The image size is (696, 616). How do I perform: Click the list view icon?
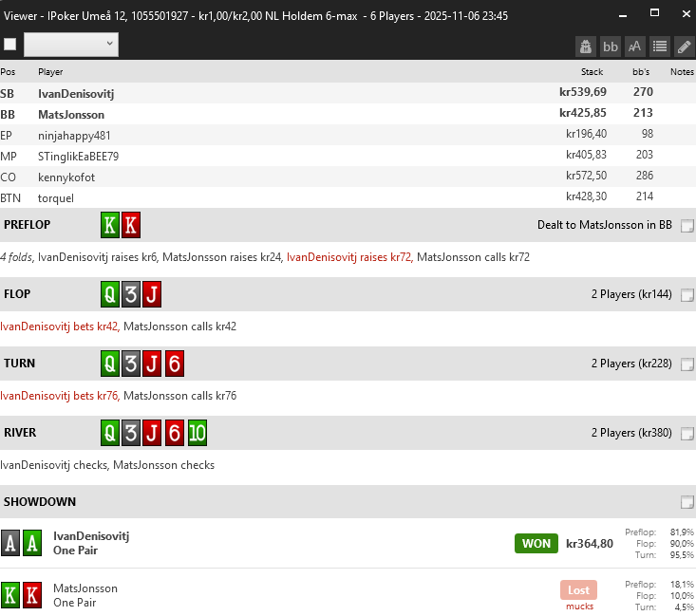click(660, 46)
